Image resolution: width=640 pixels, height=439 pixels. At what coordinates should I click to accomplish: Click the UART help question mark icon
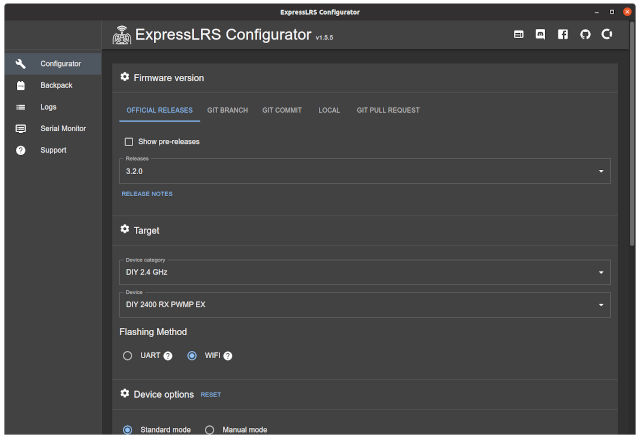[168, 356]
